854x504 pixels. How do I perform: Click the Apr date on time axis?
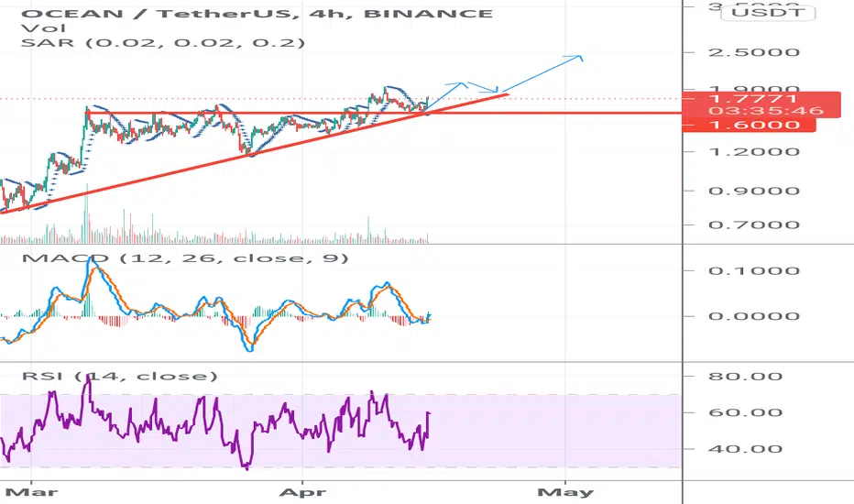[302, 493]
